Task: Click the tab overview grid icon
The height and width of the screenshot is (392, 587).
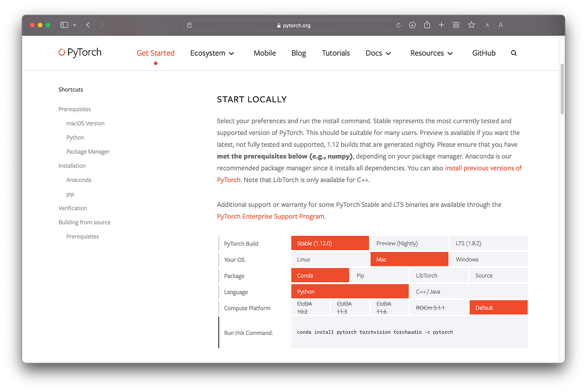Action: tap(456, 25)
